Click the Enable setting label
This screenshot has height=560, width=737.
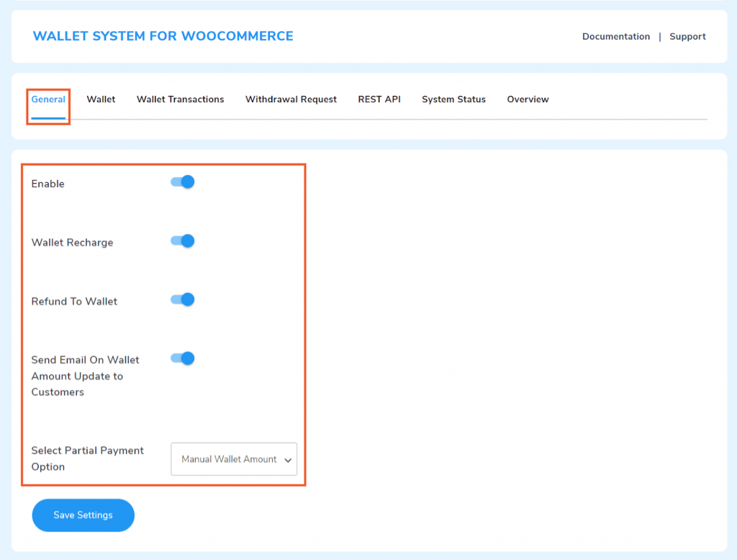(x=48, y=184)
